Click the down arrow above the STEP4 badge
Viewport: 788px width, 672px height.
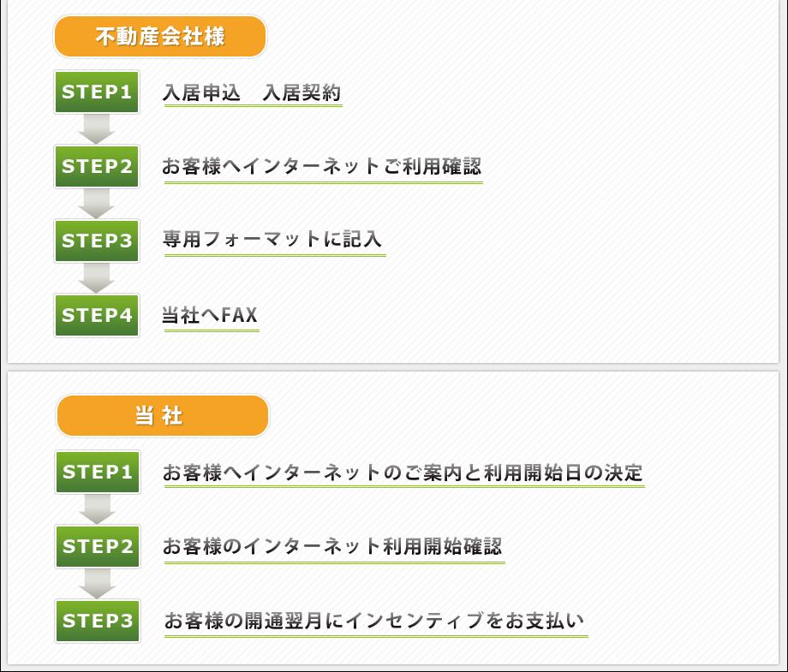click(97, 277)
